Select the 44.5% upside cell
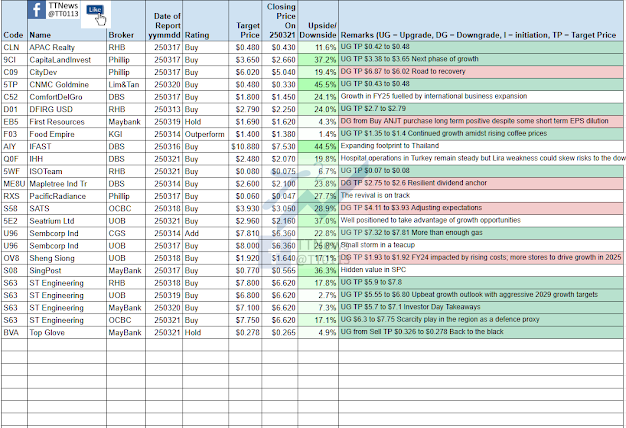Viewport: 626px width, 428px height. [318, 147]
